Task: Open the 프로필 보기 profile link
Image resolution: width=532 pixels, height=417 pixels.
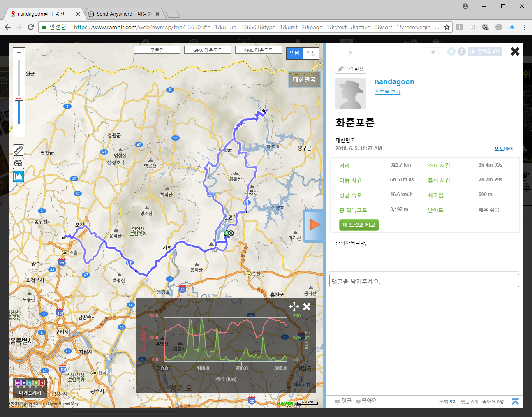Action: pos(387,92)
